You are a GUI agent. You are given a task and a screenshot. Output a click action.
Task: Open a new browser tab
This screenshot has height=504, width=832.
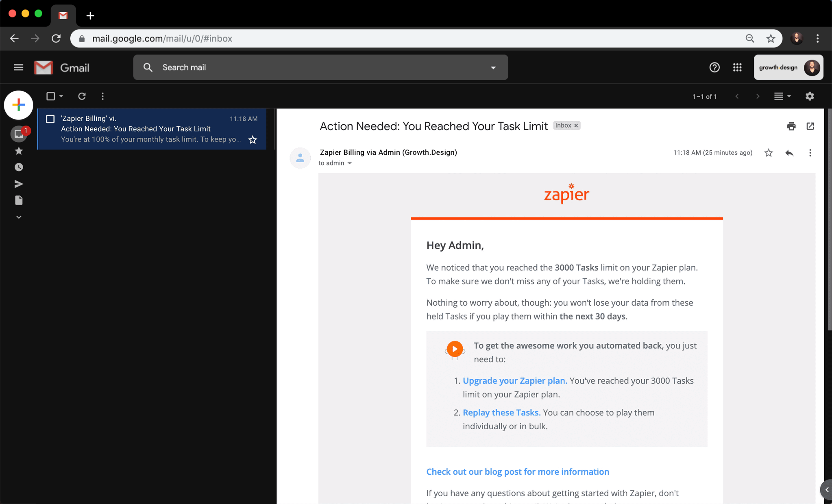90,15
